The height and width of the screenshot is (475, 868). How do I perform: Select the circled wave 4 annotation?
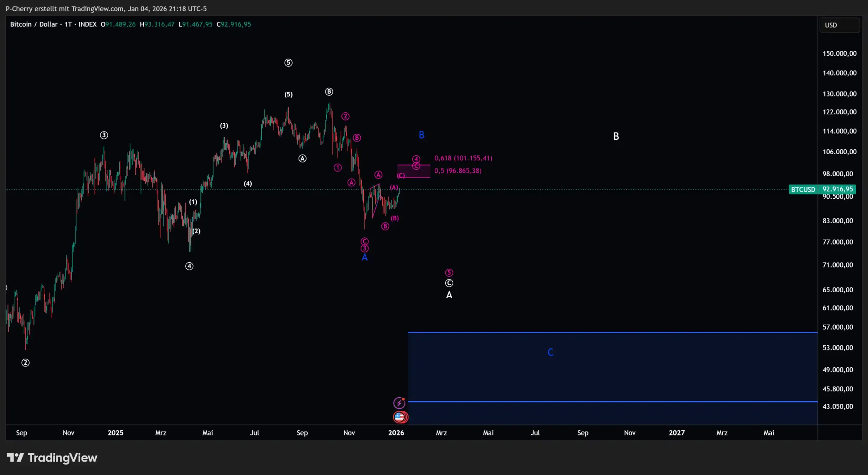189,266
